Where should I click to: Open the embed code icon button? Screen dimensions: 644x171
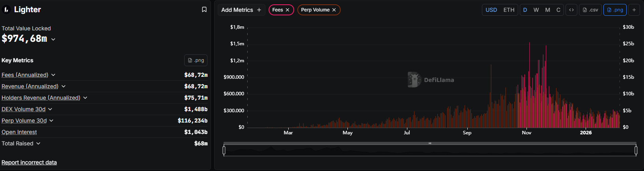click(x=571, y=10)
